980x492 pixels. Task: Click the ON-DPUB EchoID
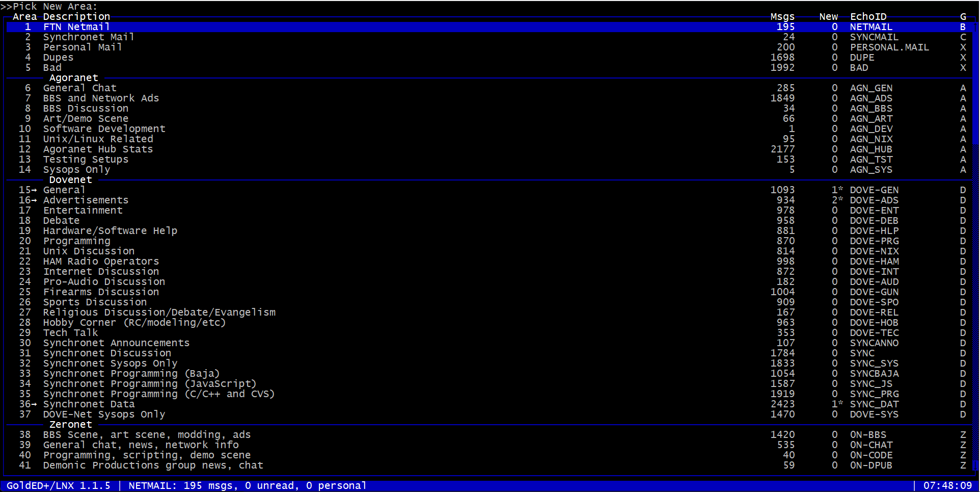click(871, 465)
